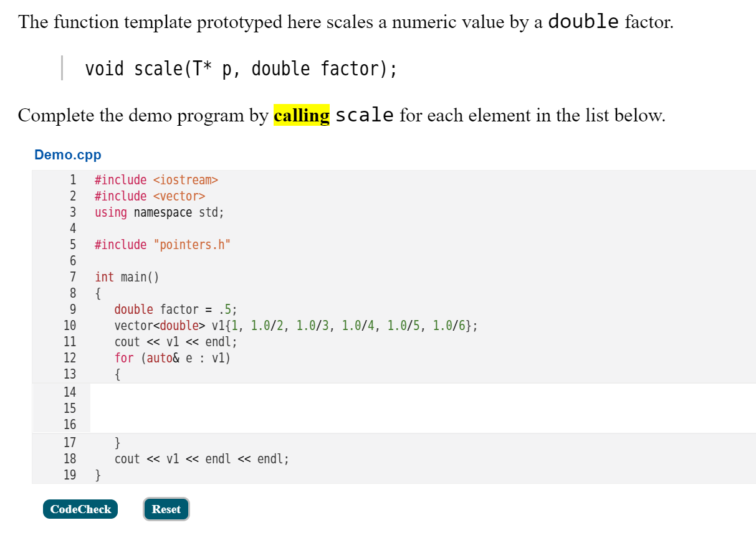This screenshot has width=756, height=548.
Task: Click the include iostream directive on line 1
Action: [x=156, y=179]
